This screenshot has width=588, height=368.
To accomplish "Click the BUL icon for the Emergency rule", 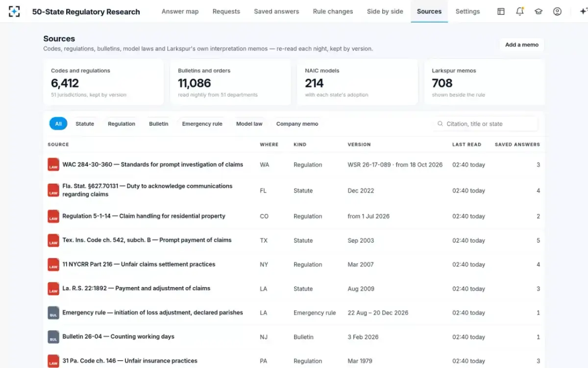I will pos(53,313).
